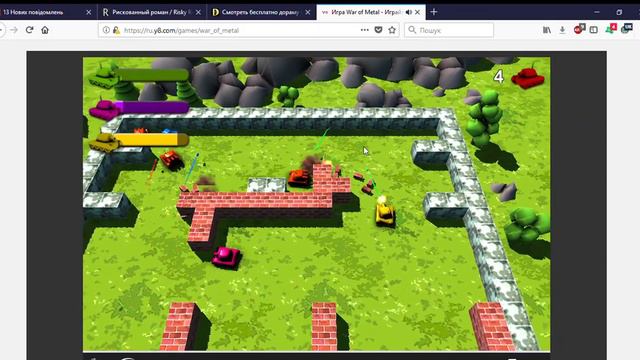Close the '13 Нових повідомлень' tab
The height and width of the screenshot is (360, 640).
click(x=89, y=12)
